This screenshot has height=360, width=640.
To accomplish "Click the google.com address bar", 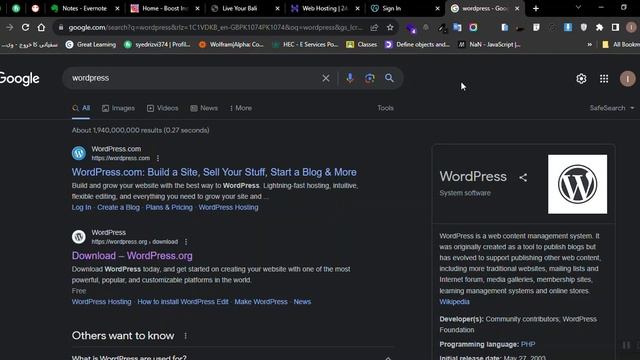I will tap(216, 27).
